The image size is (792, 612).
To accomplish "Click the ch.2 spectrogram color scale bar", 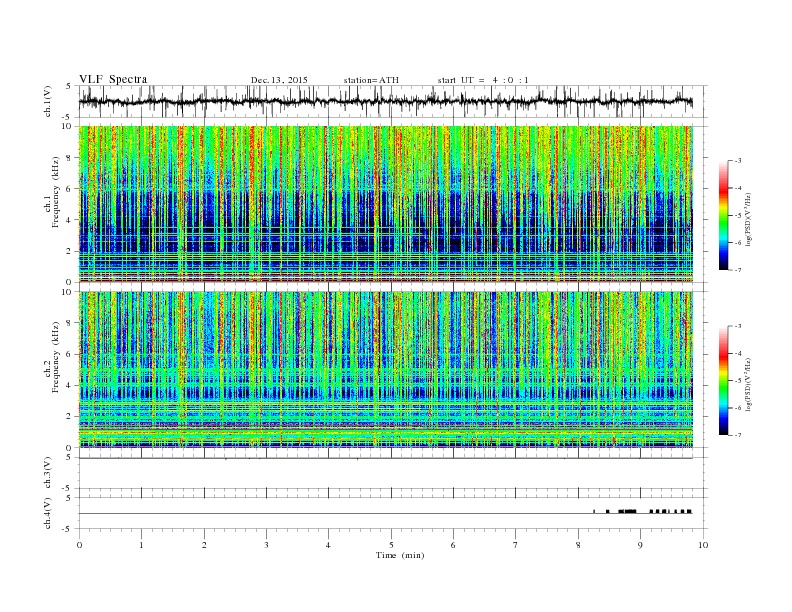I will click(724, 381).
